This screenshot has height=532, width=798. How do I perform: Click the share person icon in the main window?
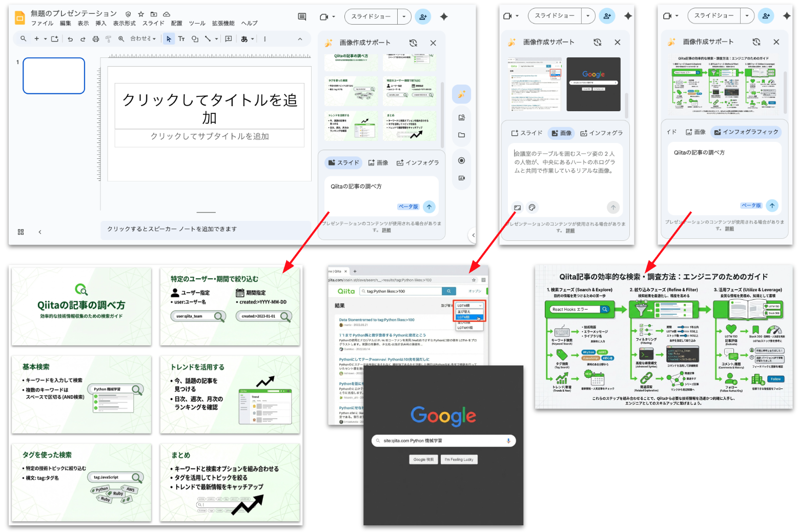[423, 17]
